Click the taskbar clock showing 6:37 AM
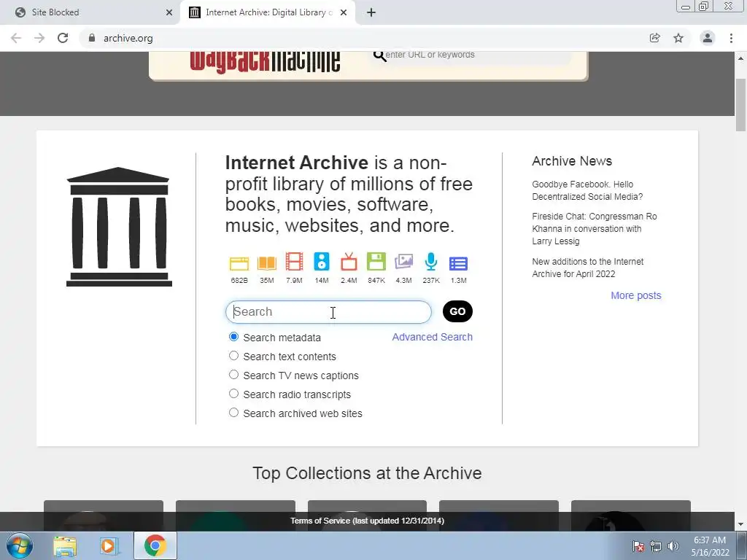 coord(710,546)
